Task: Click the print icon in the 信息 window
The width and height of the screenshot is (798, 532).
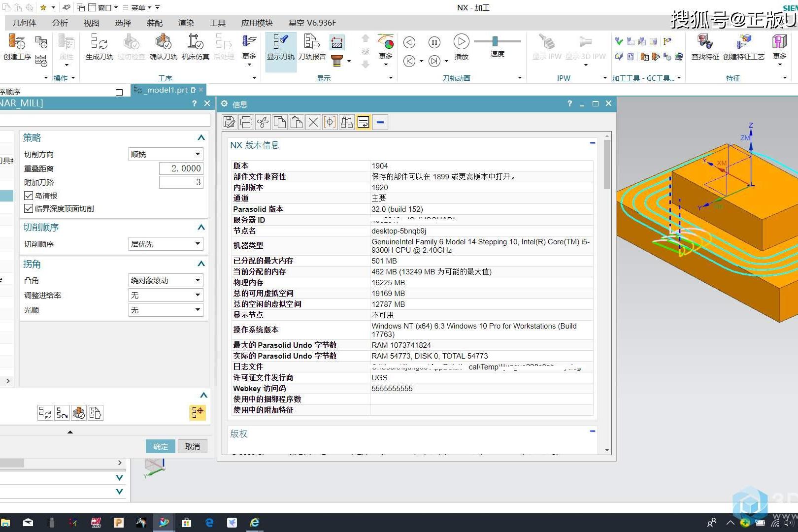Action: (x=246, y=122)
